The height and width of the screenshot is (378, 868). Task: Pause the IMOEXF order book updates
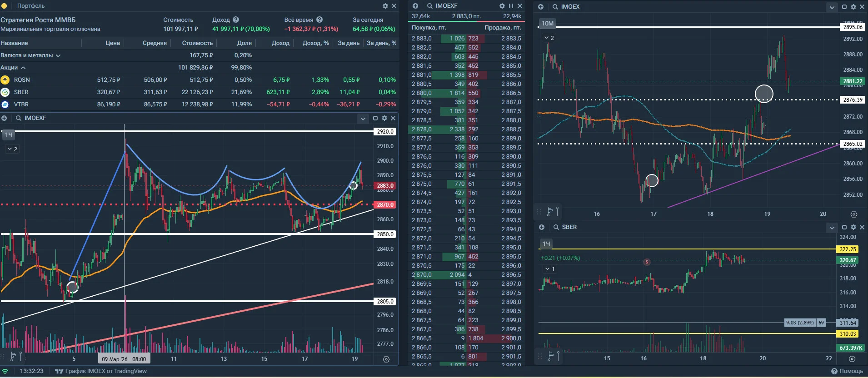(511, 6)
